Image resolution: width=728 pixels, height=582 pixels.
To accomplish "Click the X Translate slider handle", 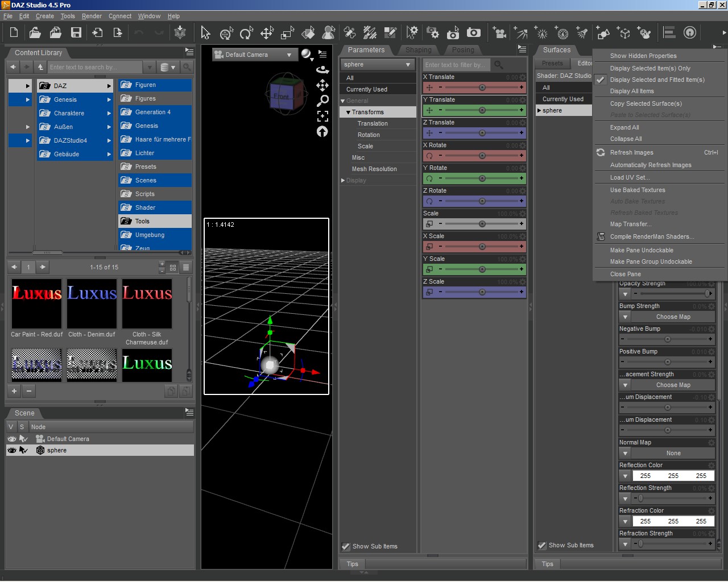I will point(482,88).
